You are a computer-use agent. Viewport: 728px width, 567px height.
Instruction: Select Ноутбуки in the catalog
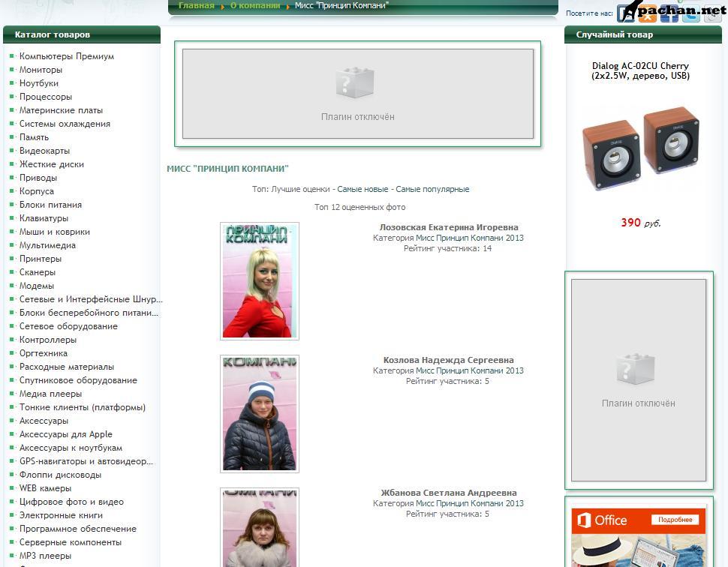39,83
